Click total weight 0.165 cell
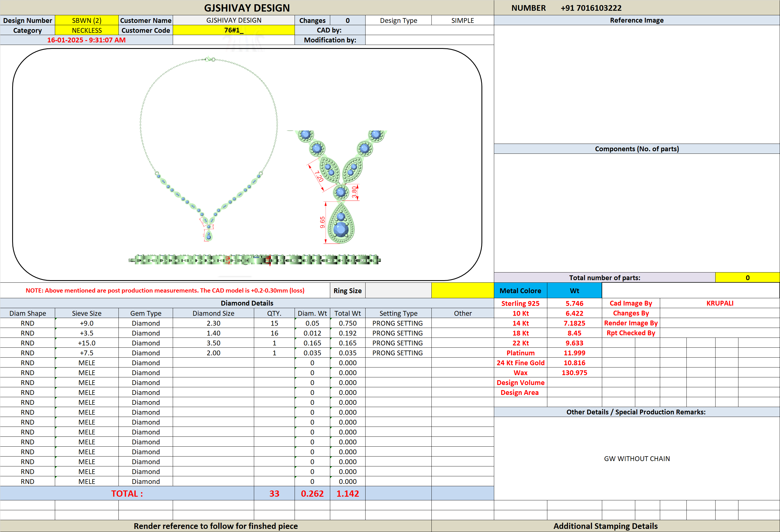 [347, 343]
